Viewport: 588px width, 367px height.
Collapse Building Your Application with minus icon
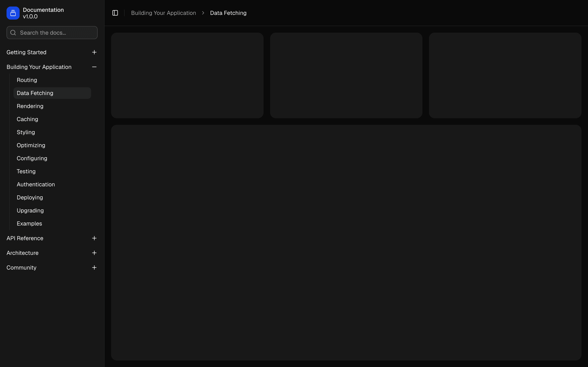point(94,67)
